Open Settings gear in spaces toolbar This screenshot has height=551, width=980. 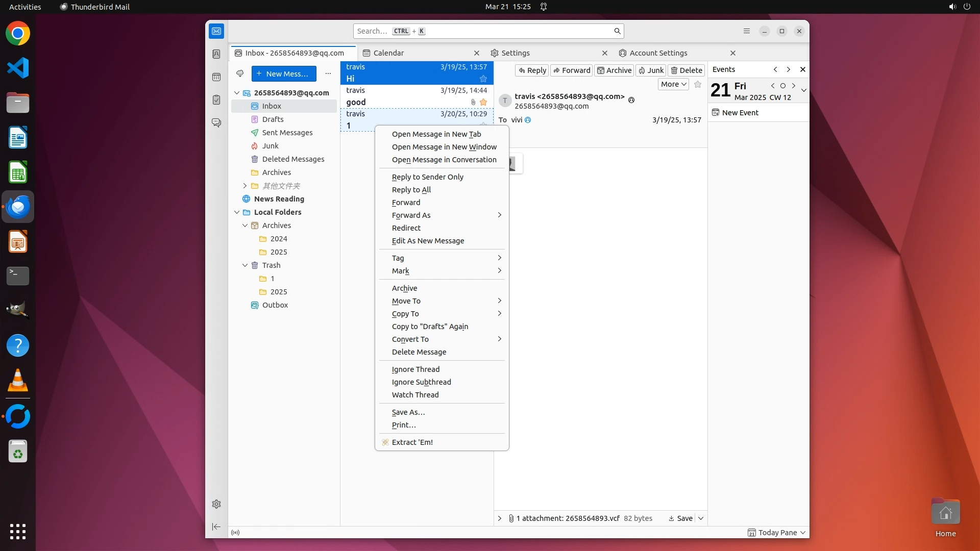(x=216, y=504)
